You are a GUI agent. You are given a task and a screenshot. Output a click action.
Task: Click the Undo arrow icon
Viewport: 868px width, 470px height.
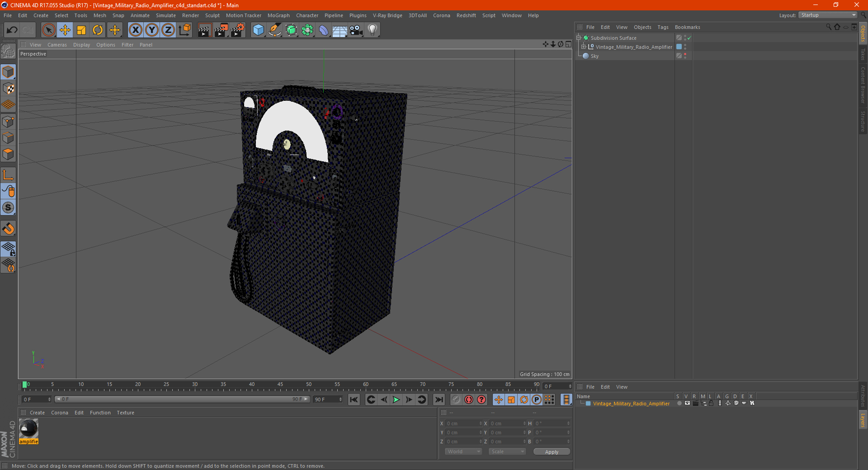(x=12, y=30)
